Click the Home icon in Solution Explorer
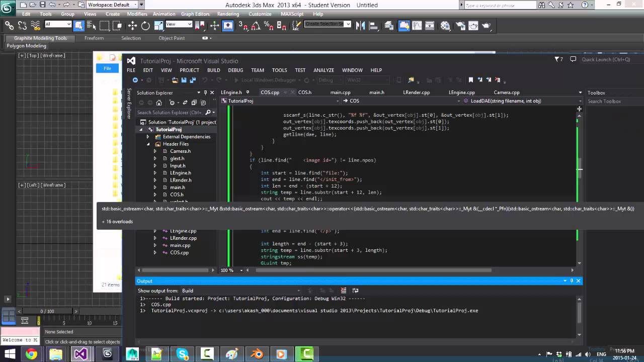This screenshot has height=362, width=644. [159, 103]
